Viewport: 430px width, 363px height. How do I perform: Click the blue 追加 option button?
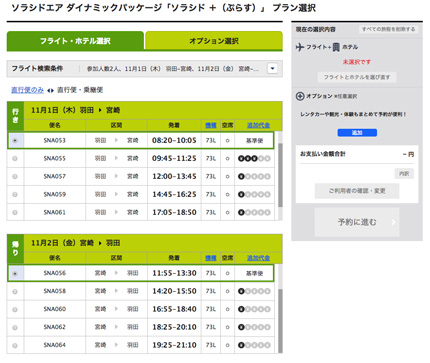(357, 133)
